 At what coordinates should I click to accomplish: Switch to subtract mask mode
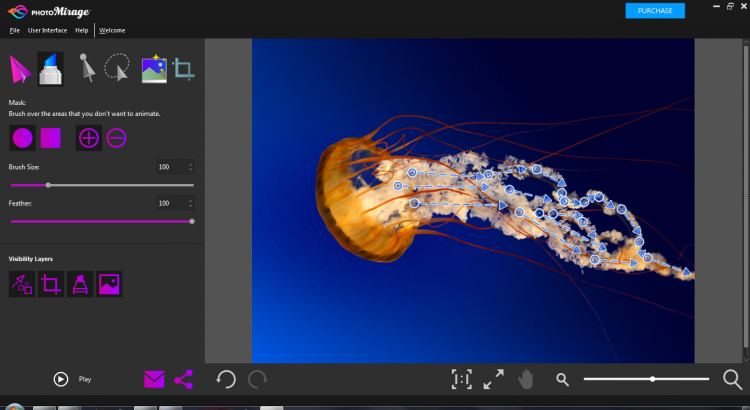[x=117, y=138]
